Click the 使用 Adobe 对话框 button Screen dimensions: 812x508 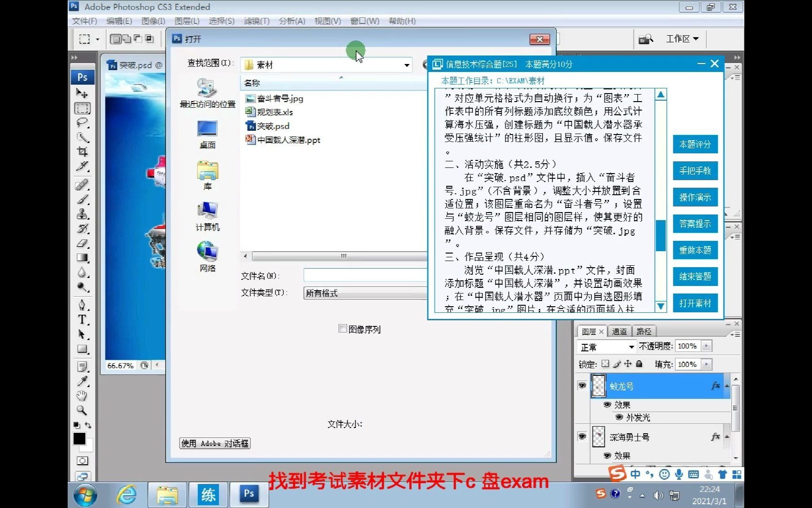(215, 443)
